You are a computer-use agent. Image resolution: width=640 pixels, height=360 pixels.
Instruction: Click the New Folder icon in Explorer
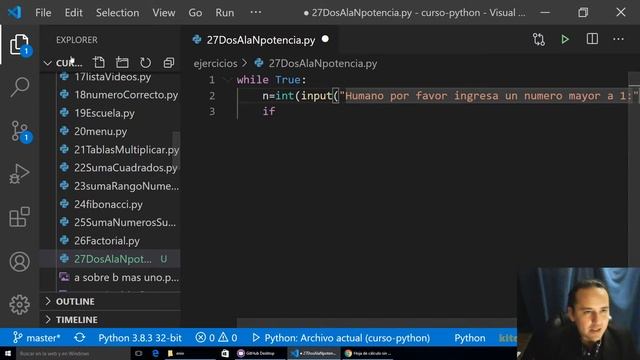coord(122,63)
